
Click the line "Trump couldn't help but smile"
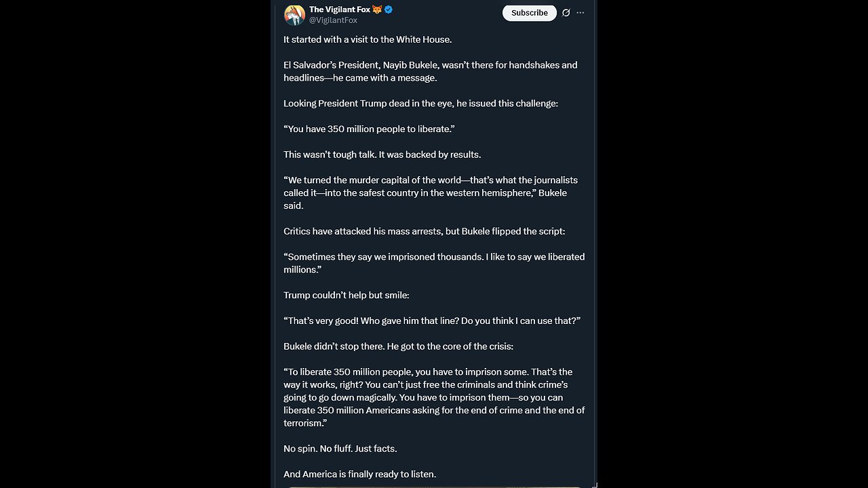tap(347, 295)
